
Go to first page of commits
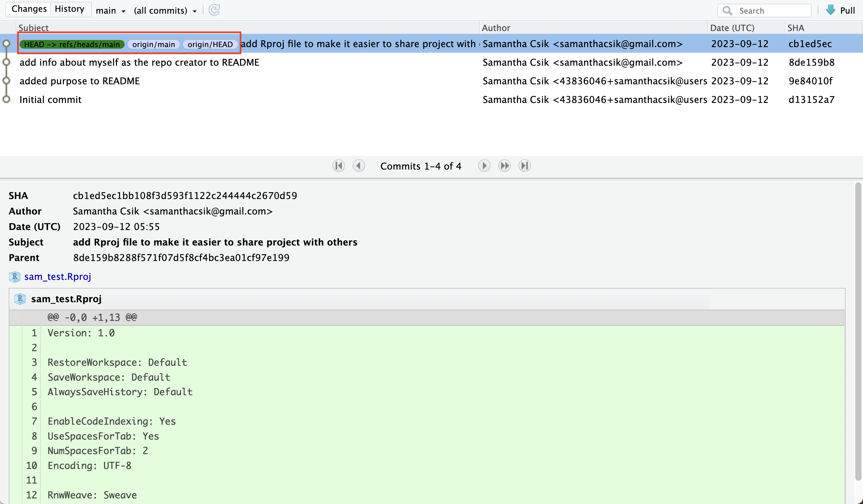[x=339, y=166]
